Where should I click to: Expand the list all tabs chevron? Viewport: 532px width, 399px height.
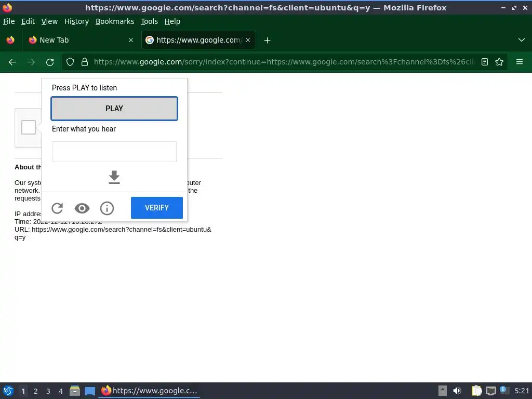point(522,40)
